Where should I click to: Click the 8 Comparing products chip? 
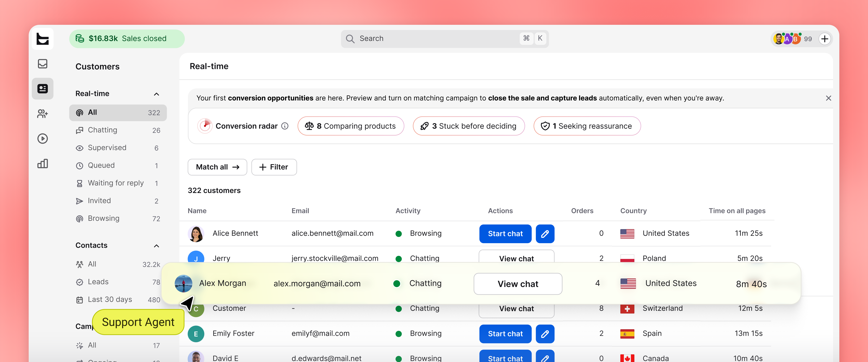click(x=350, y=126)
